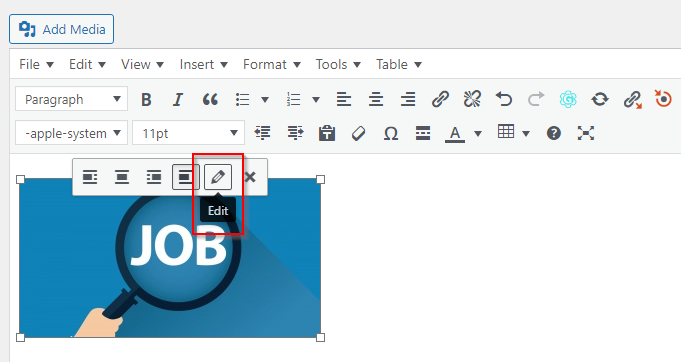Clear formatting with eraser icon
The height and width of the screenshot is (362, 681).
click(x=359, y=133)
